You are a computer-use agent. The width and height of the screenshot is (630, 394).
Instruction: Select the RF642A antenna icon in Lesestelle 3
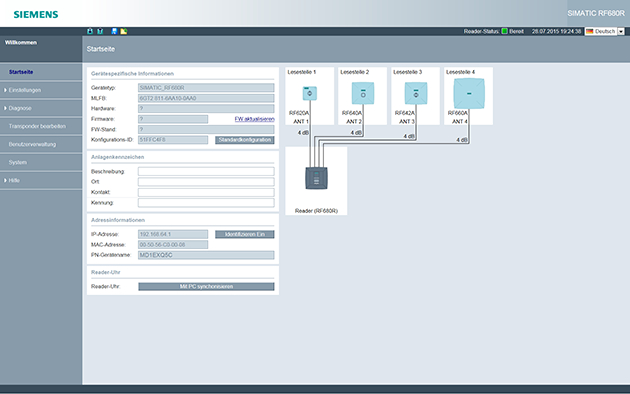(416, 93)
